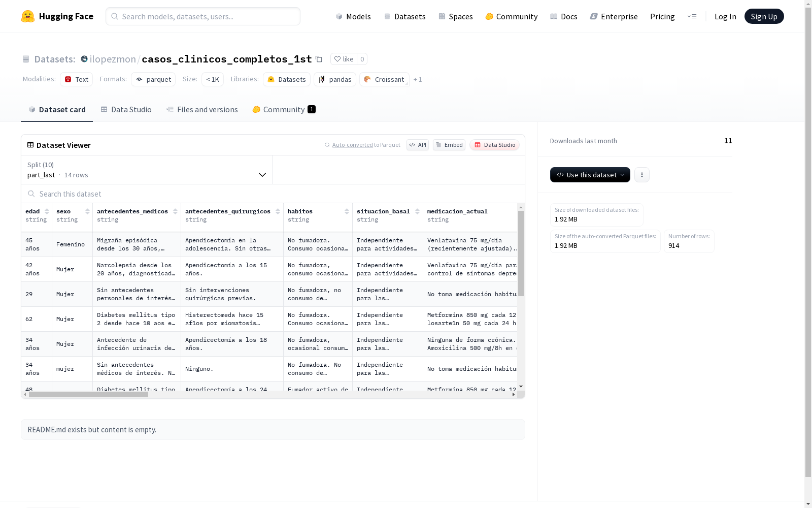The image size is (812, 508).
Task: Sort by antecedentes_quirurgicos column arrows
Action: coord(278,211)
